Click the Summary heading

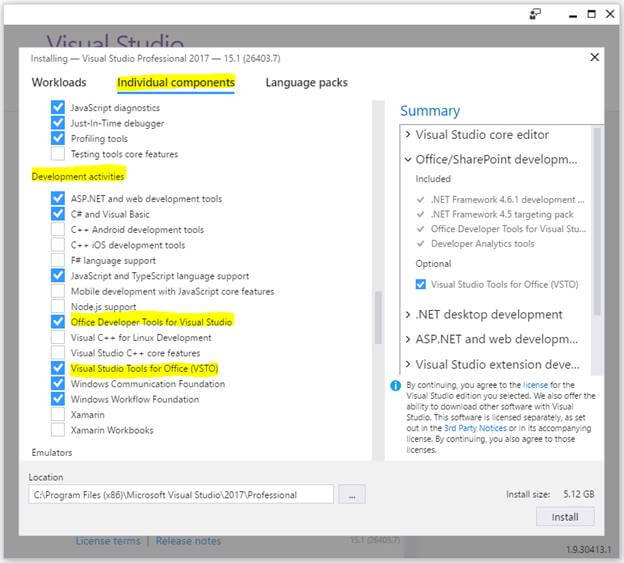pyautogui.click(x=430, y=111)
